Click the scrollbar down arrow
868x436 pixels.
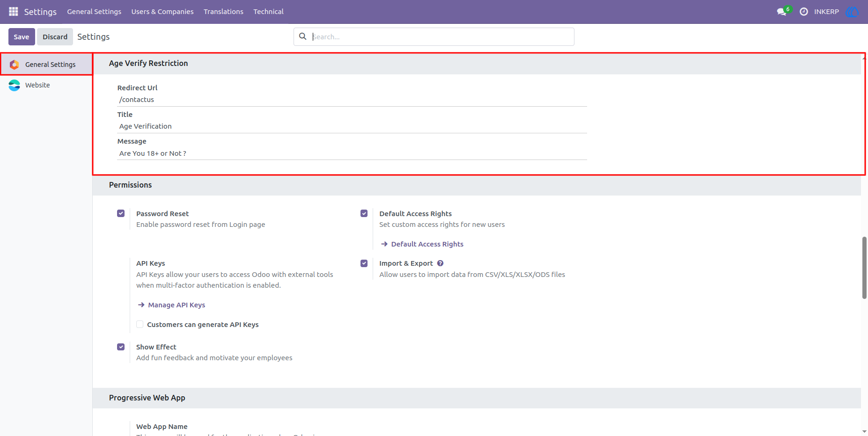[864, 431]
